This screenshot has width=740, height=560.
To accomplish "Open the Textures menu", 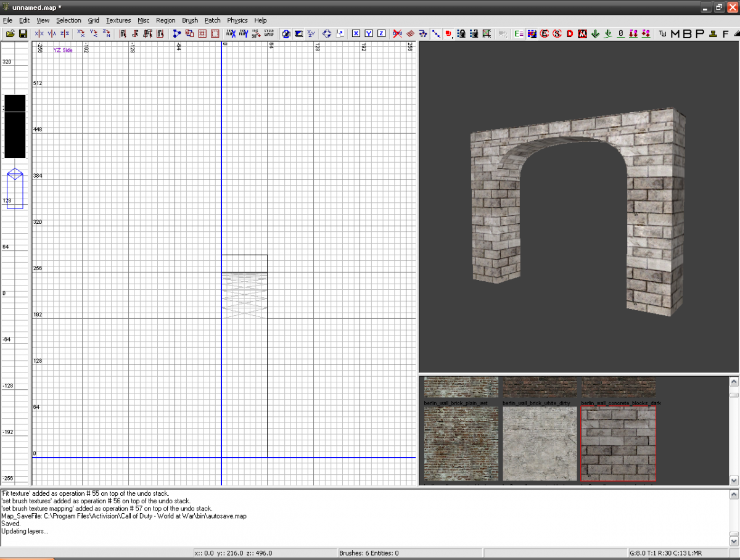I will click(x=118, y=20).
